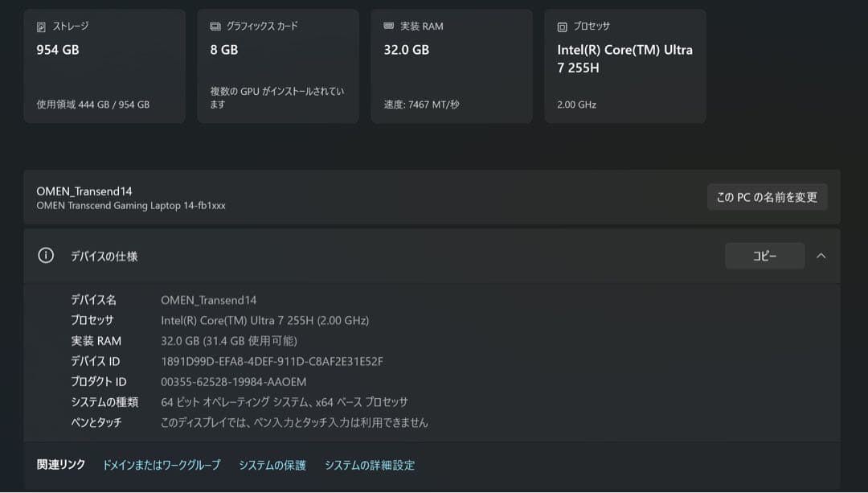
Task: Select the 8 GB graphics card tile
Action: pos(277,65)
